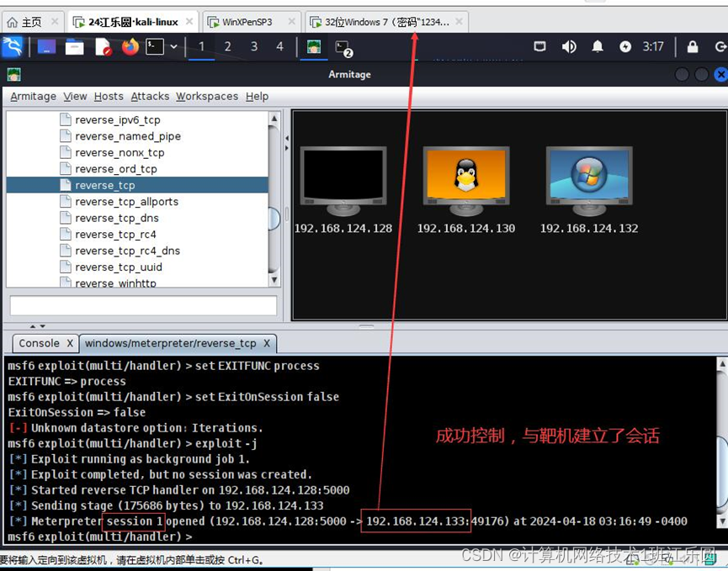This screenshot has height=571, width=728.
Task: Open the volume control tray icon
Action: (569, 46)
